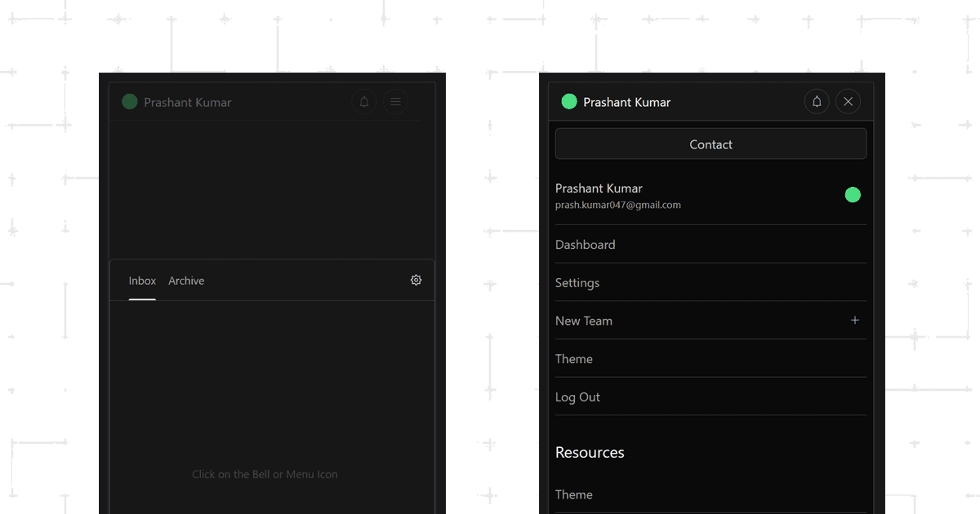Click the green avatar in the dimmed left header
Image resolution: width=980 pixels, height=514 pixels.
tap(129, 102)
